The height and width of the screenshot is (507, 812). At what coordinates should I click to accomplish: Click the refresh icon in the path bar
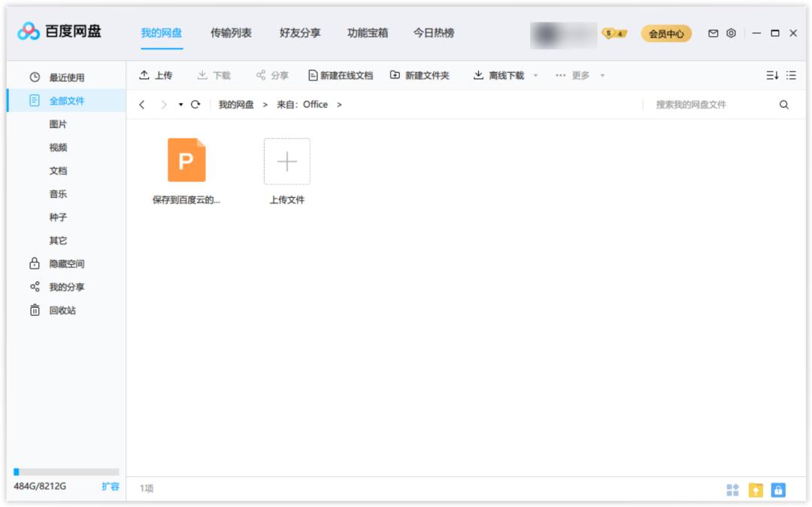pyautogui.click(x=195, y=105)
